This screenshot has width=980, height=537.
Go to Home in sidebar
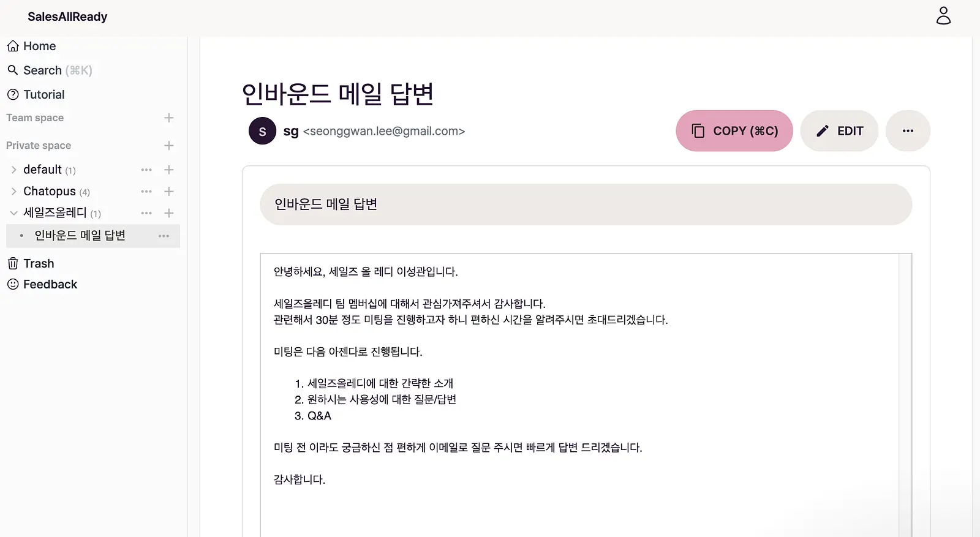pos(31,46)
